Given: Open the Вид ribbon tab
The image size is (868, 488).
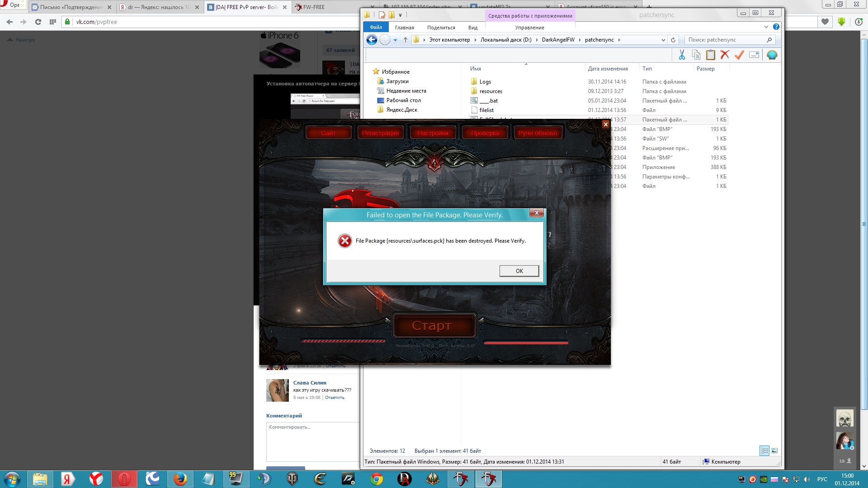Looking at the screenshot, I should pyautogui.click(x=472, y=28).
